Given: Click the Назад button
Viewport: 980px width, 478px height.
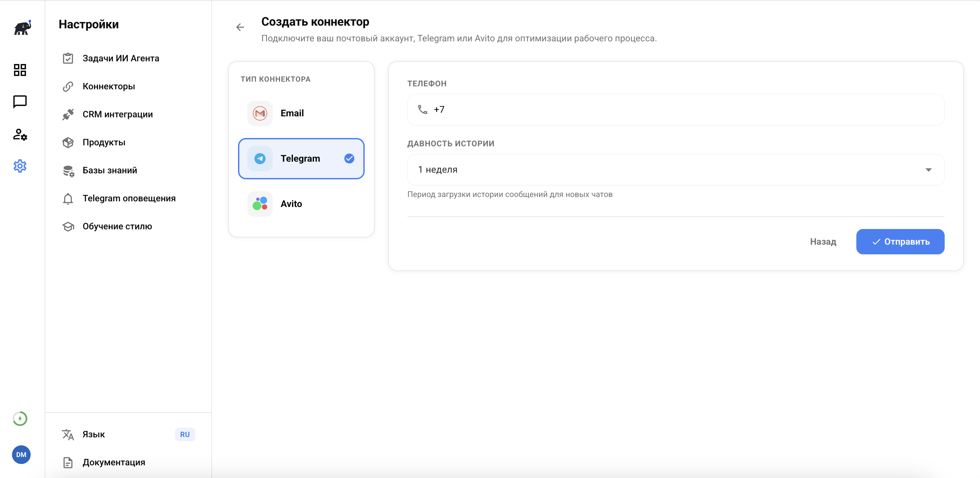Looking at the screenshot, I should pyautogui.click(x=823, y=242).
